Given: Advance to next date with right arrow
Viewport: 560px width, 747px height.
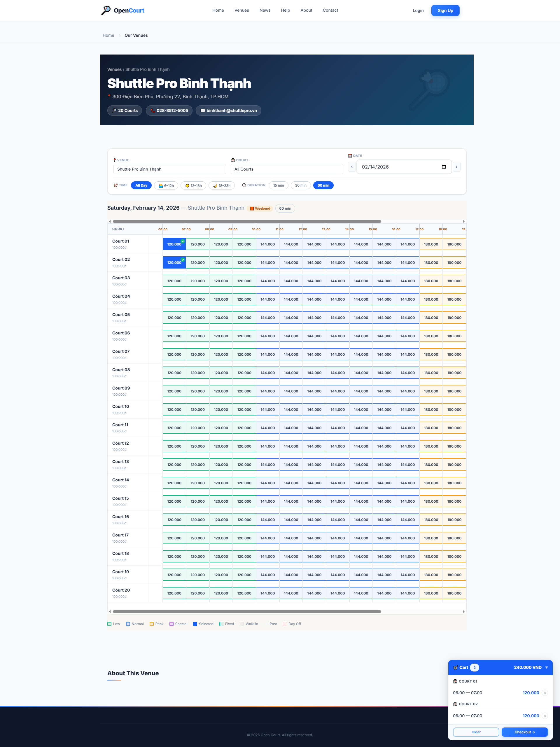Looking at the screenshot, I should tap(456, 167).
